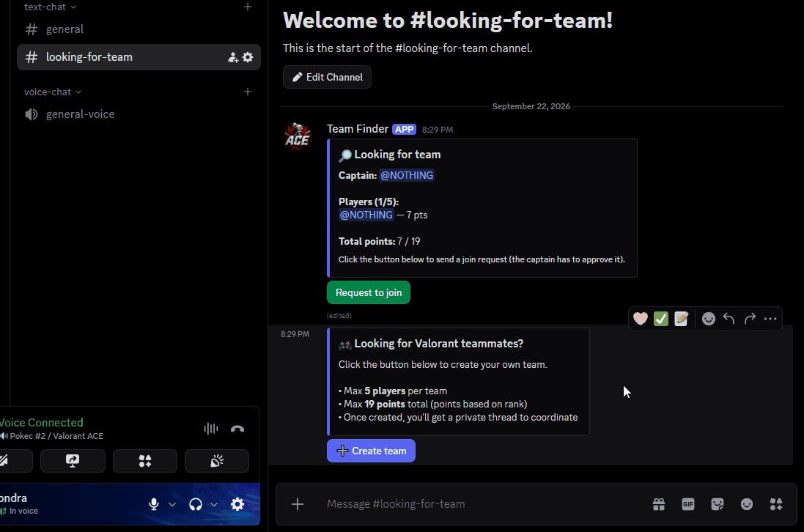Open more message options
The height and width of the screenshot is (532, 804).
pos(770,319)
